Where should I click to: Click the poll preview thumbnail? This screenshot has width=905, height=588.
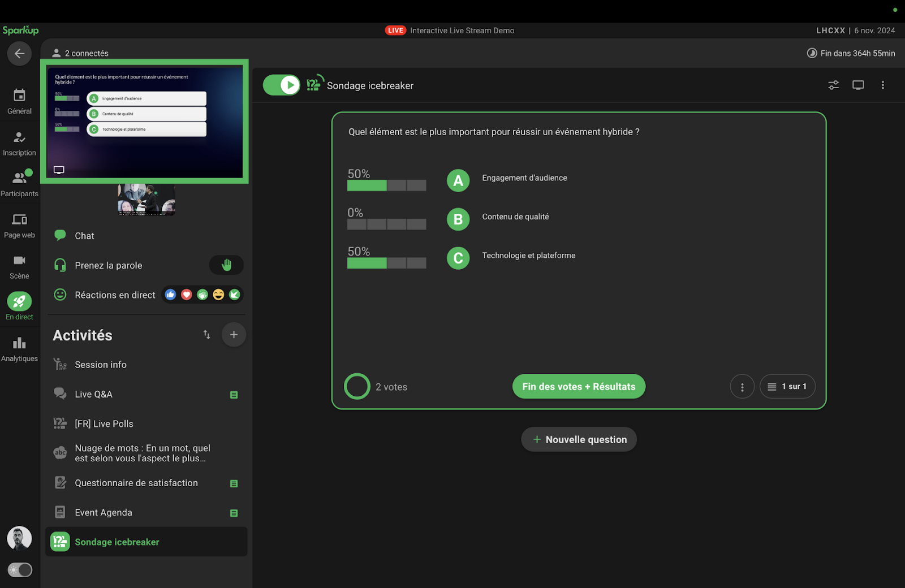coord(145,122)
